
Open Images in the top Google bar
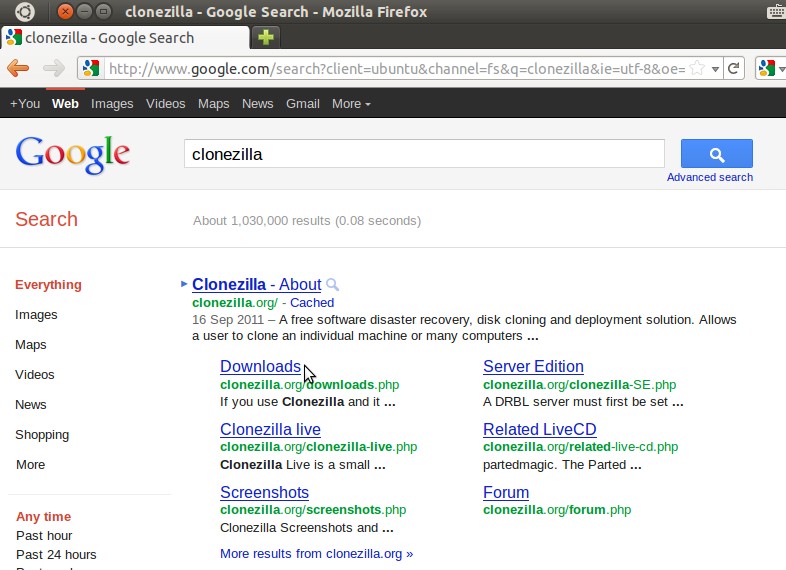[x=112, y=104]
